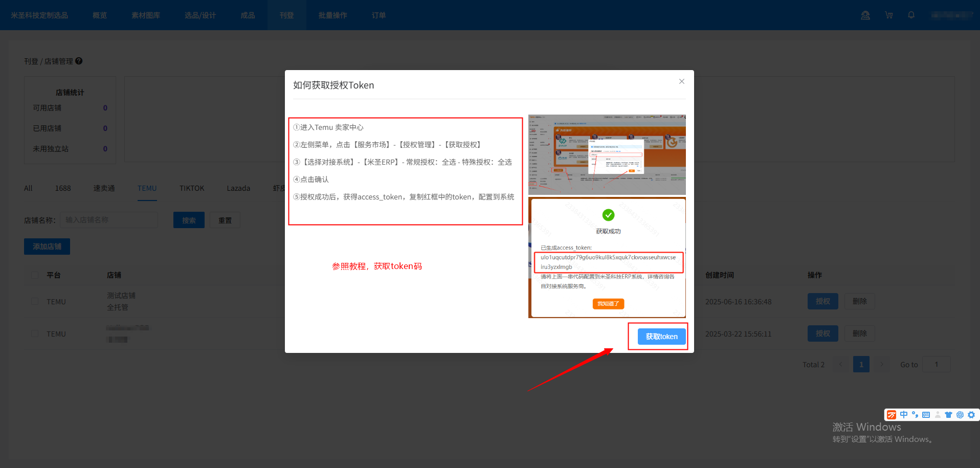Tick the checkbox for 测试店铺 row
The height and width of the screenshot is (468, 980).
[x=35, y=302]
